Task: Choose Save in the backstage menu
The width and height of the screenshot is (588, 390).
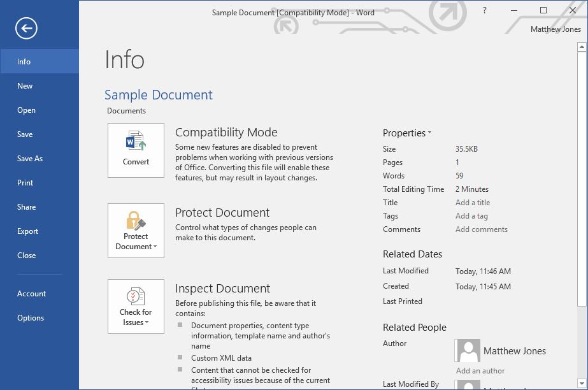Action: pos(39,134)
